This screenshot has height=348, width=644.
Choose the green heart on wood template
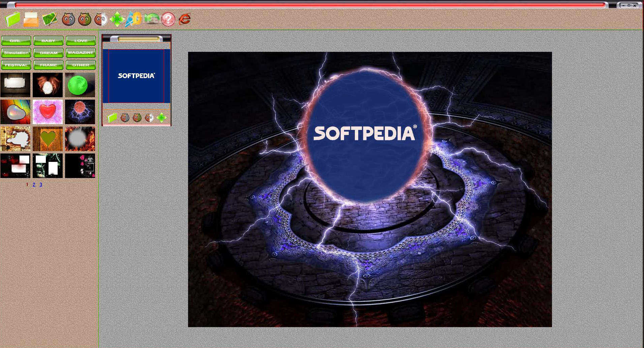pyautogui.click(x=48, y=139)
